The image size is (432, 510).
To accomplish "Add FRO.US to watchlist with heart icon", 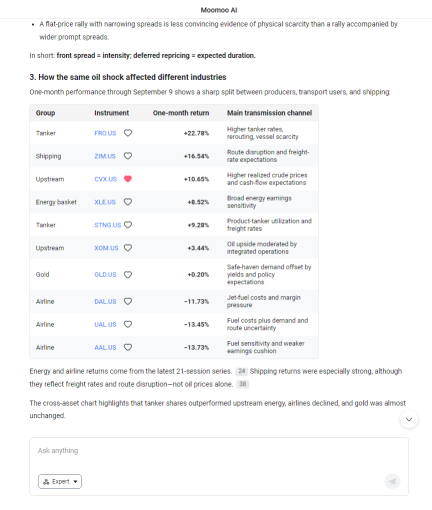I will click(128, 133).
